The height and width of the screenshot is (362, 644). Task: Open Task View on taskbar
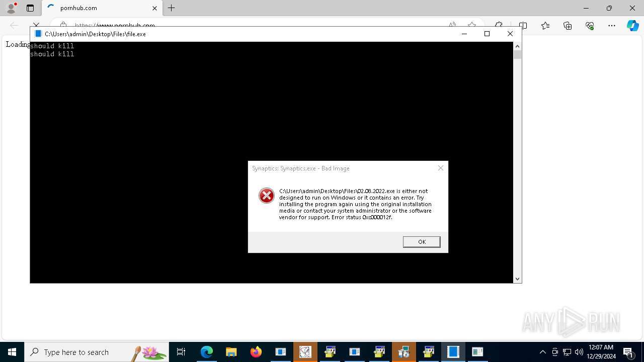point(181,352)
